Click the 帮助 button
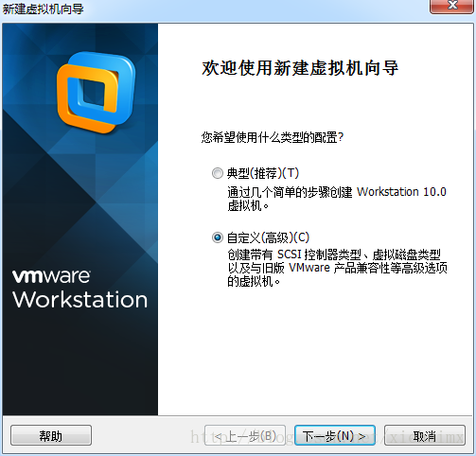Screen dimensions: 476x456 click(51, 435)
